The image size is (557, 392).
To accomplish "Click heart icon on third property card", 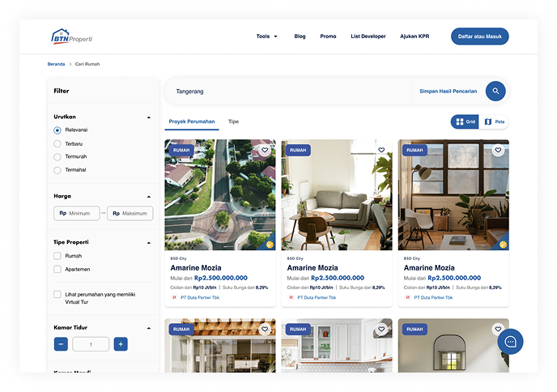I will (x=498, y=150).
